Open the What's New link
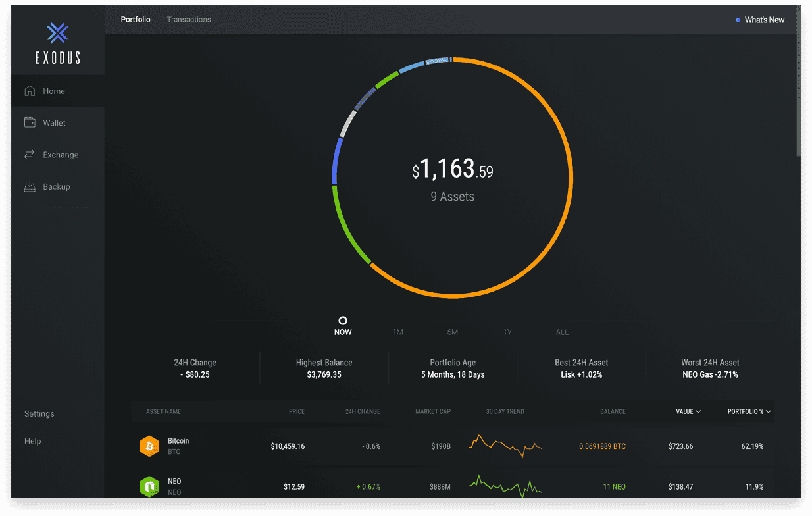This screenshot has width=812, height=516. click(765, 20)
